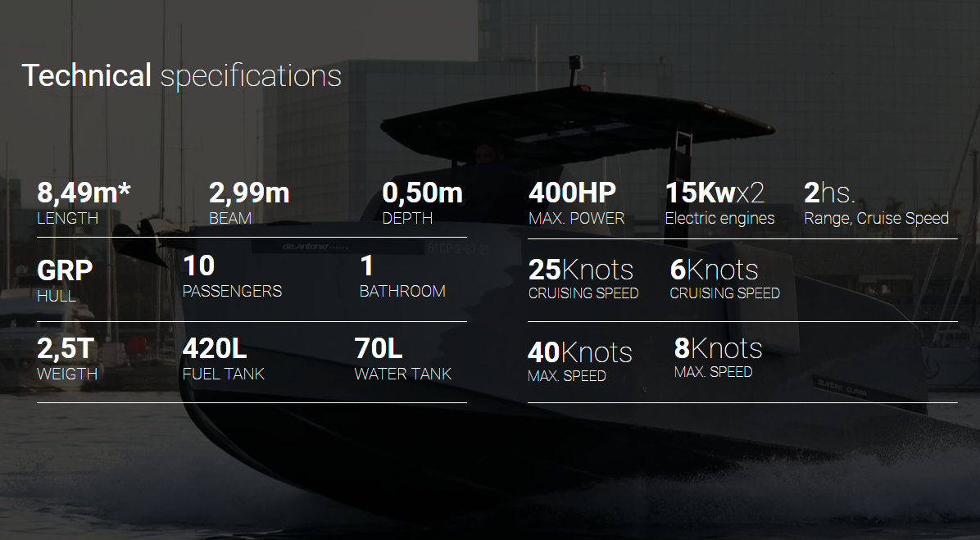This screenshot has width=980, height=540.
Task: Click the 2hs range cruise speed text
Action: point(829,193)
